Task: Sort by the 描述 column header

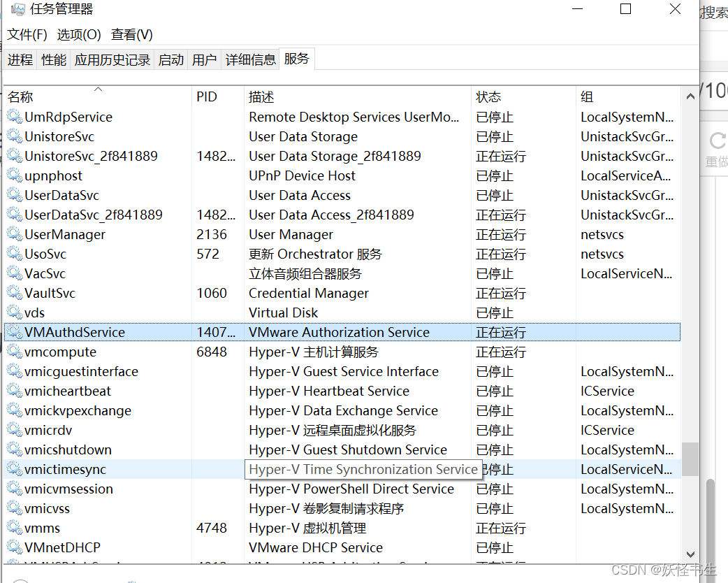Action: 358,96
